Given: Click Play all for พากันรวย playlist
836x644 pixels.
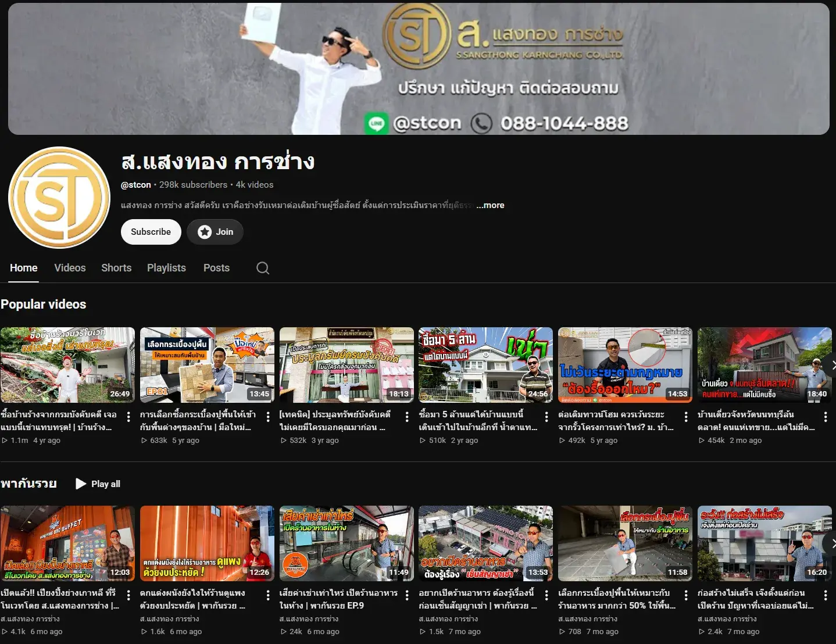Looking at the screenshot, I should coord(98,484).
